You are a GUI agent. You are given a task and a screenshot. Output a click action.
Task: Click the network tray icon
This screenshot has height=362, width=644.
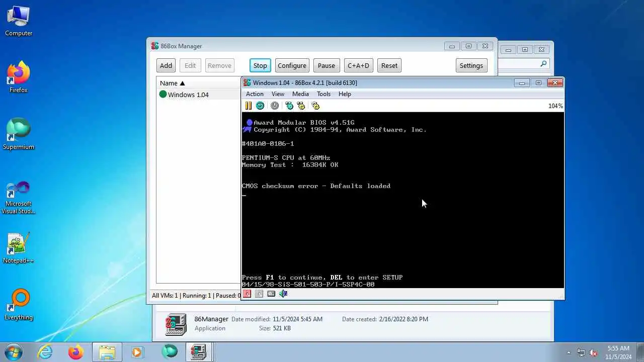[x=581, y=352]
